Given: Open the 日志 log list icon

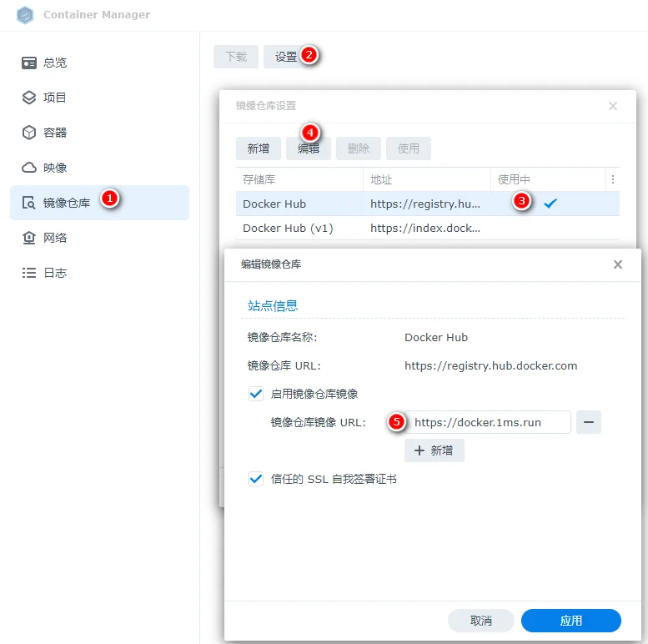Looking at the screenshot, I should click(29, 273).
